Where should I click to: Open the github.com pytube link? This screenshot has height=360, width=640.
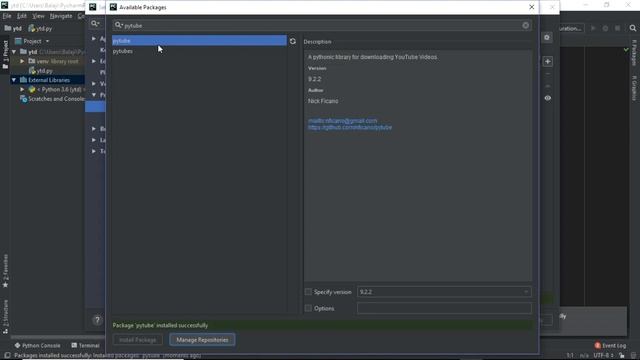click(350, 127)
